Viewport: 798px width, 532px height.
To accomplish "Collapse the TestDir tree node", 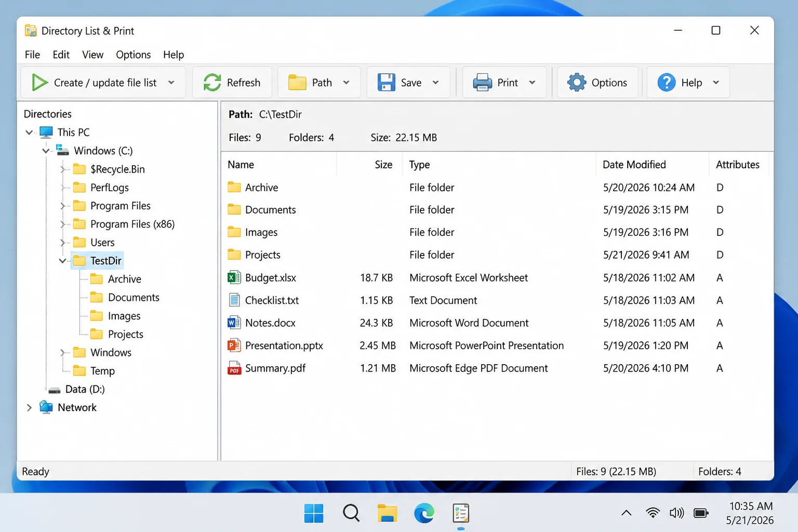I will pos(63,261).
